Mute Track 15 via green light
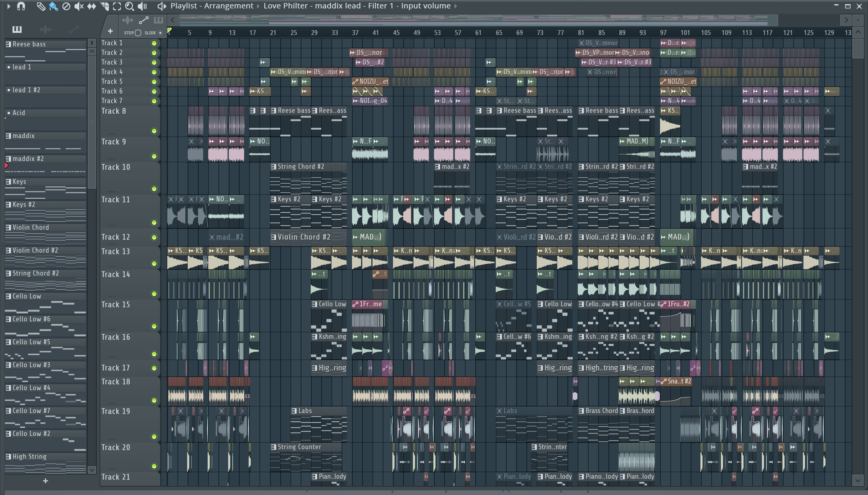The height and width of the screenshot is (495, 868). pyautogui.click(x=154, y=326)
